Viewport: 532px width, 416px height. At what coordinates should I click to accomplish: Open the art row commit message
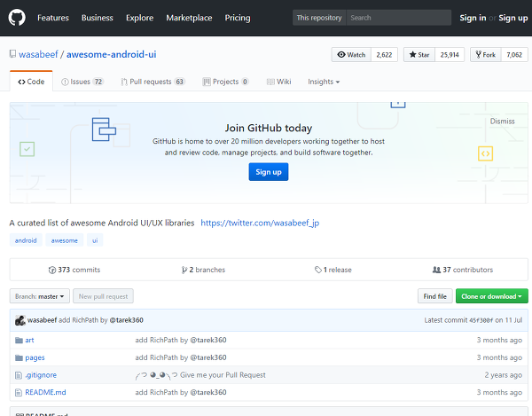pos(181,341)
